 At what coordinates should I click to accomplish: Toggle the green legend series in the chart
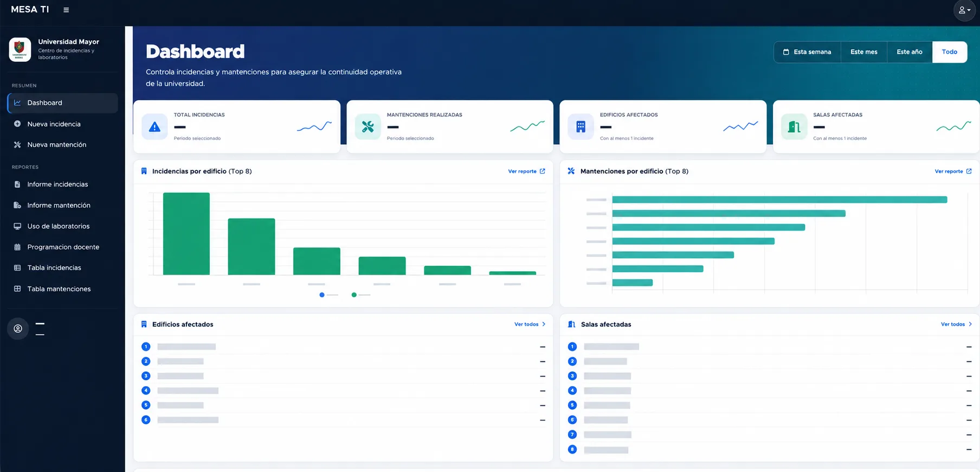(x=360, y=295)
